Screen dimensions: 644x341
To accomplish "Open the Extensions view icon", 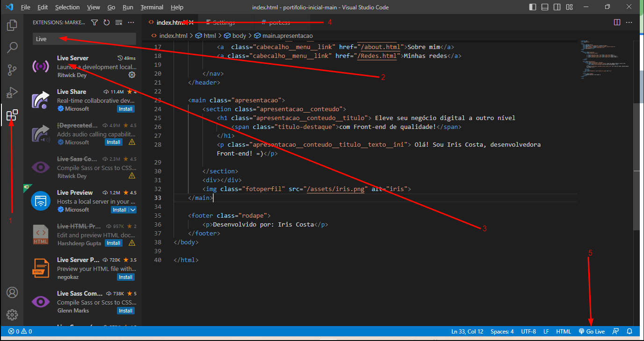I will pos(12,115).
